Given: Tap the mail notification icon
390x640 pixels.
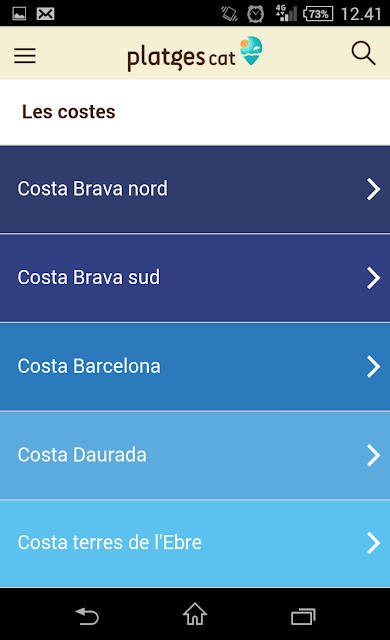Looking at the screenshot, I should 45,14.
